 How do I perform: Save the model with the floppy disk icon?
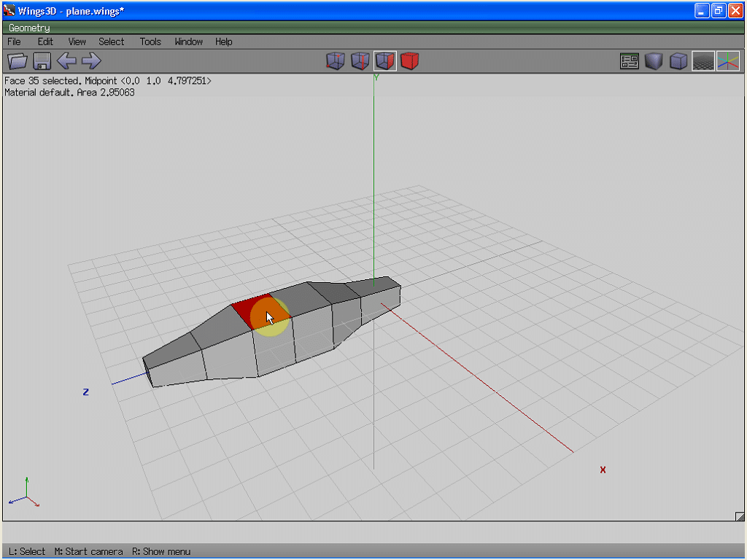point(42,61)
